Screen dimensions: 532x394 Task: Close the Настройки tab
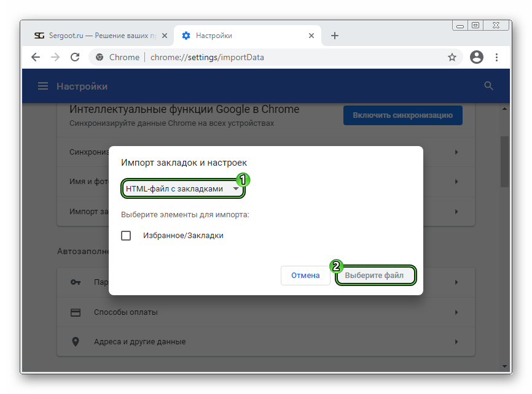tap(311, 36)
